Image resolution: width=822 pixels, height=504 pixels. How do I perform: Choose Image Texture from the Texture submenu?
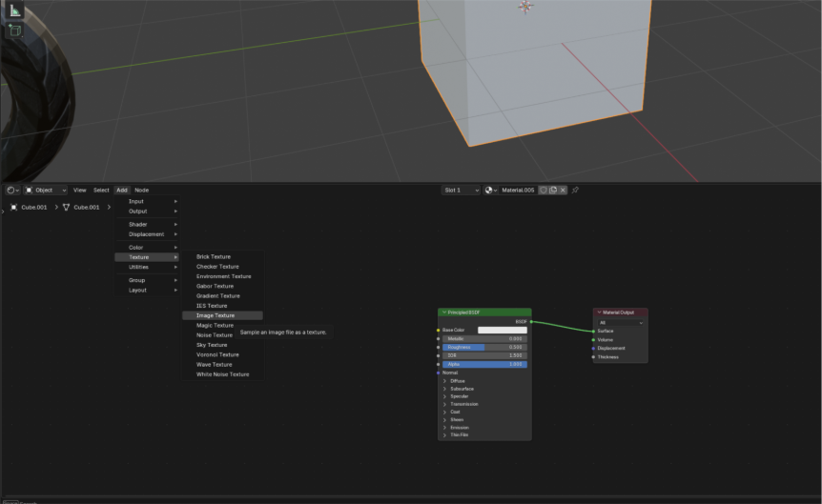pyautogui.click(x=216, y=315)
